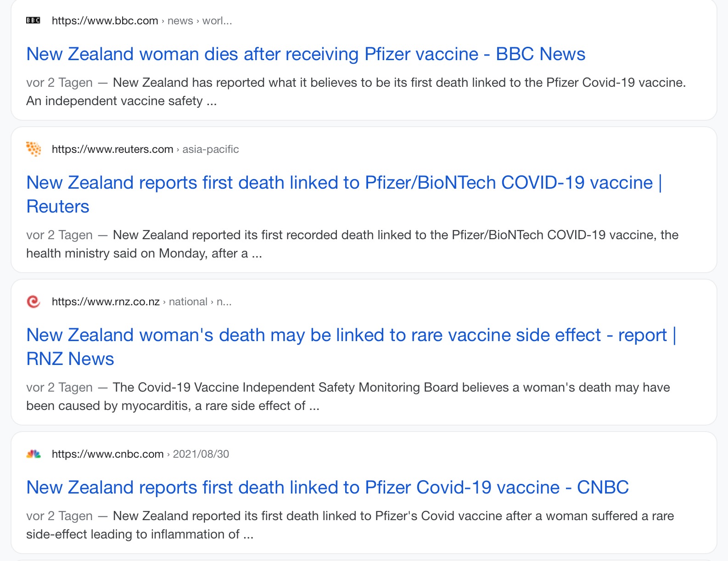Click the "2021/08/30" breadcrumb in CNBC result
728x561 pixels.
(201, 454)
